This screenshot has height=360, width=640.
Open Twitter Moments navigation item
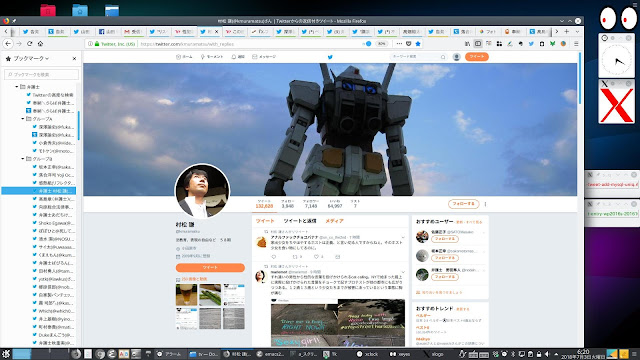(212, 57)
